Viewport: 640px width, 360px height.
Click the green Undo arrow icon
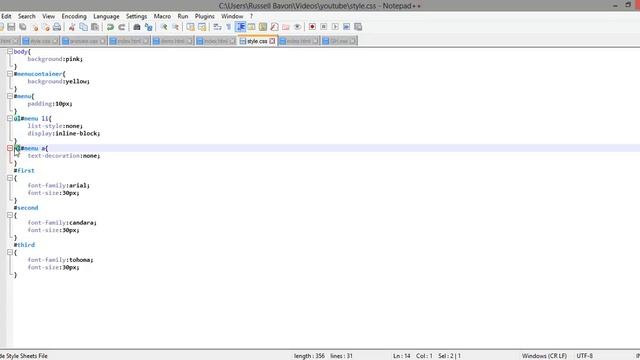pyautogui.click(x=110, y=27)
